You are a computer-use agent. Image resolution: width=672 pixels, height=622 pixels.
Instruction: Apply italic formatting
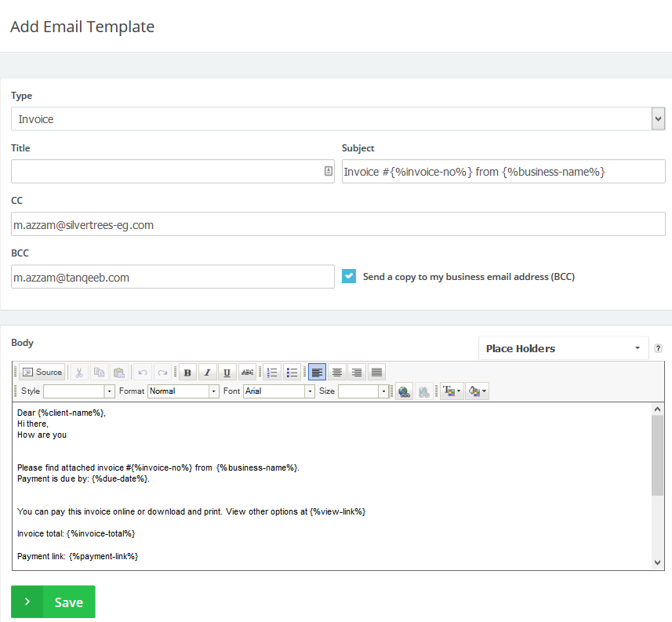(207, 372)
